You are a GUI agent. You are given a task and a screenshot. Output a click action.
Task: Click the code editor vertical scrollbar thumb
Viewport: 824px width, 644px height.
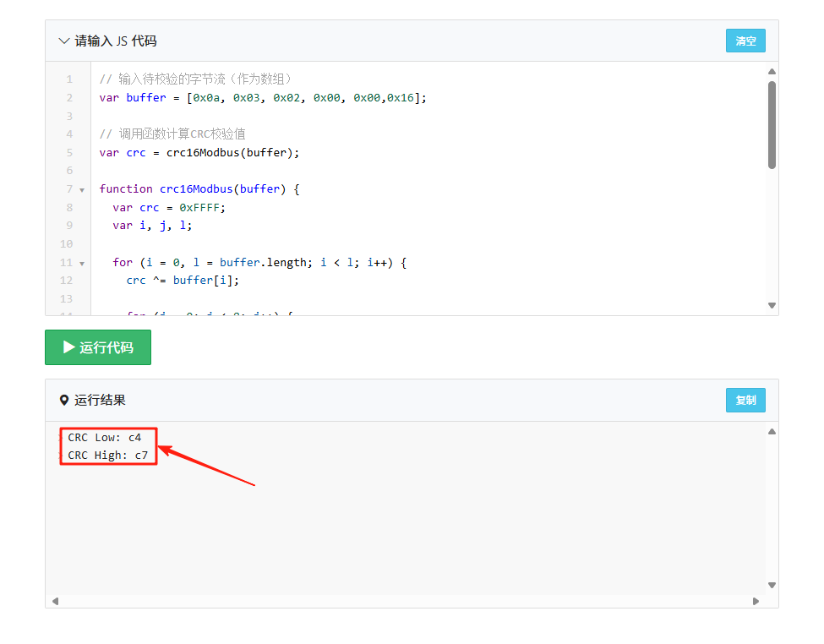(x=772, y=124)
